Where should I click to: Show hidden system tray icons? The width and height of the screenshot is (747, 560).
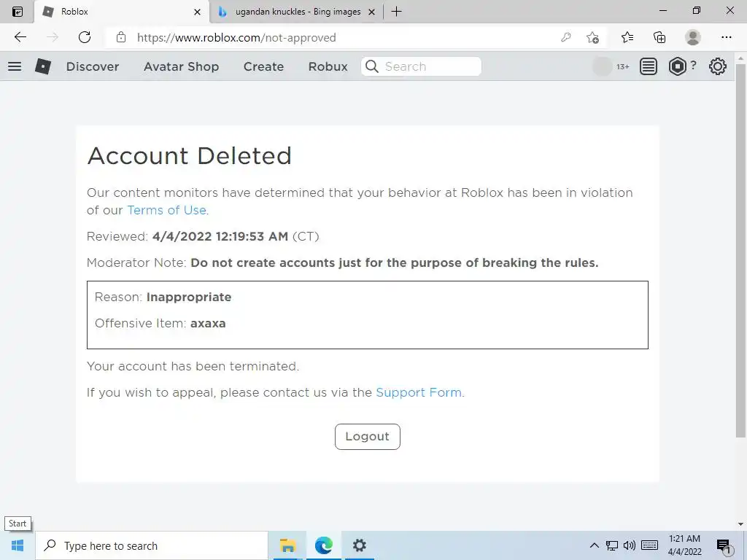594,545
